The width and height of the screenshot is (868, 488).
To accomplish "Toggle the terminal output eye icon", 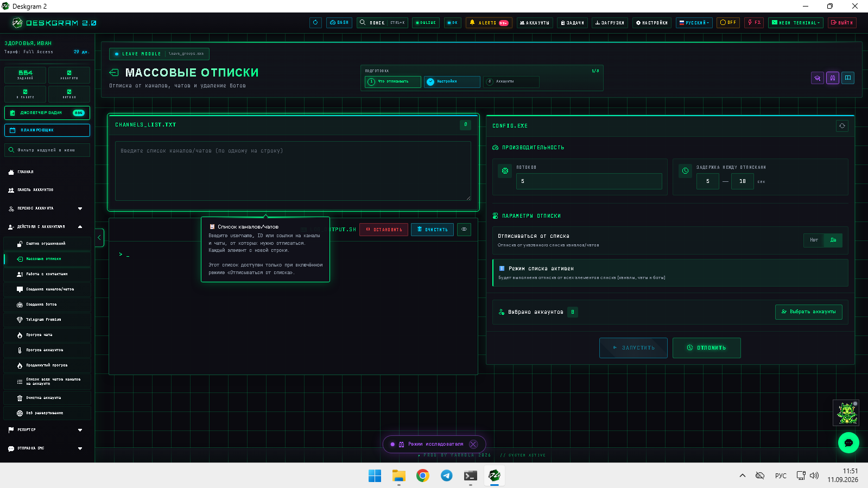I will click(464, 230).
